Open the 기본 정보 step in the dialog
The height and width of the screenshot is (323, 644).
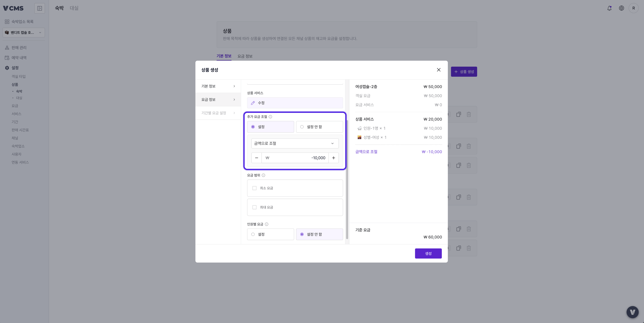point(218,86)
